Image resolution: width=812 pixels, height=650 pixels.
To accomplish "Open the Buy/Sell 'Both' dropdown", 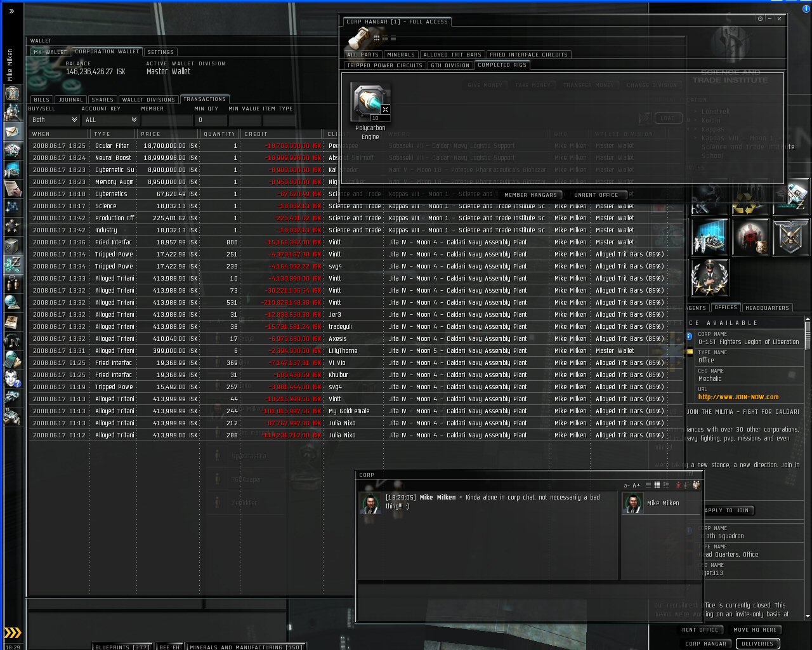I will (x=54, y=120).
